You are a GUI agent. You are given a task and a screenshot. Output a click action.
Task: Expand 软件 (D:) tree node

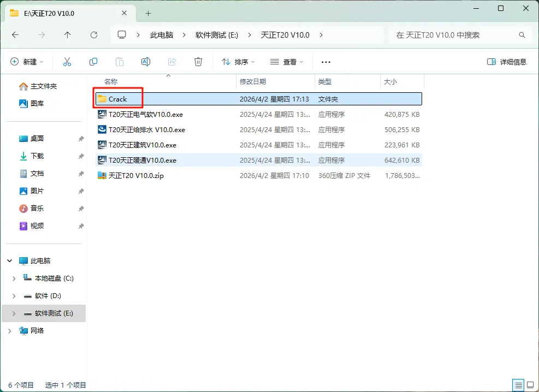tap(14, 296)
